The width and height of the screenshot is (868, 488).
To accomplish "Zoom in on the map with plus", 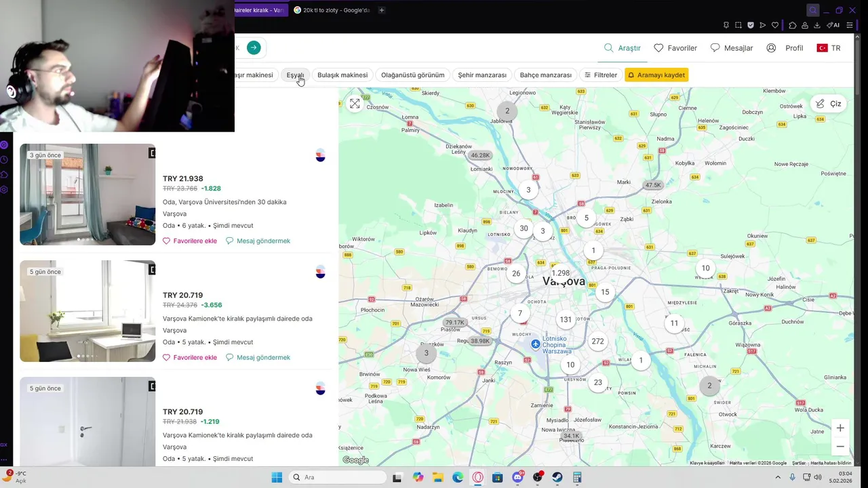I will [840, 428].
